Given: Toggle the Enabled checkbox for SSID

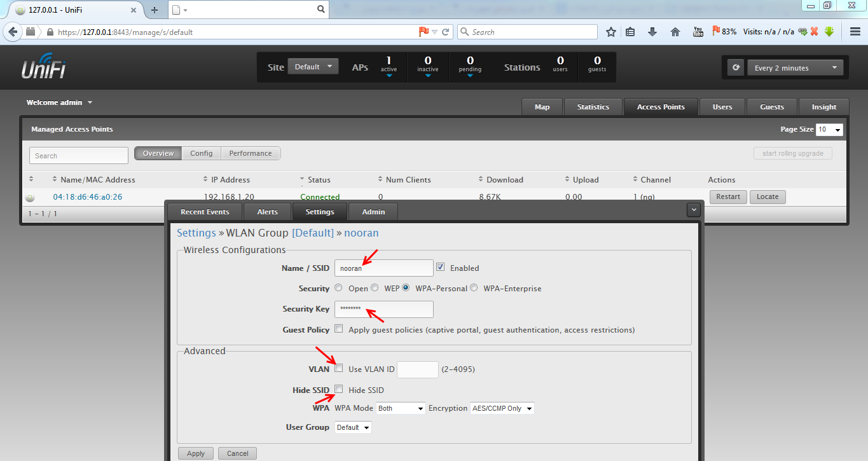Looking at the screenshot, I should tap(441, 268).
